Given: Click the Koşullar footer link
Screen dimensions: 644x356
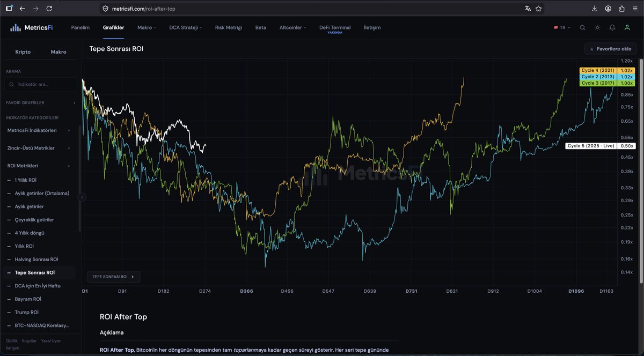Looking at the screenshot, I should pos(29,341).
